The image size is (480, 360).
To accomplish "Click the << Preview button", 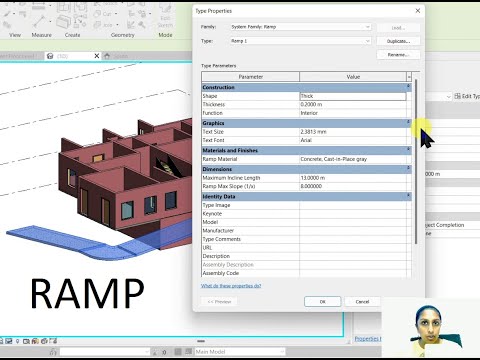I will (x=219, y=302).
